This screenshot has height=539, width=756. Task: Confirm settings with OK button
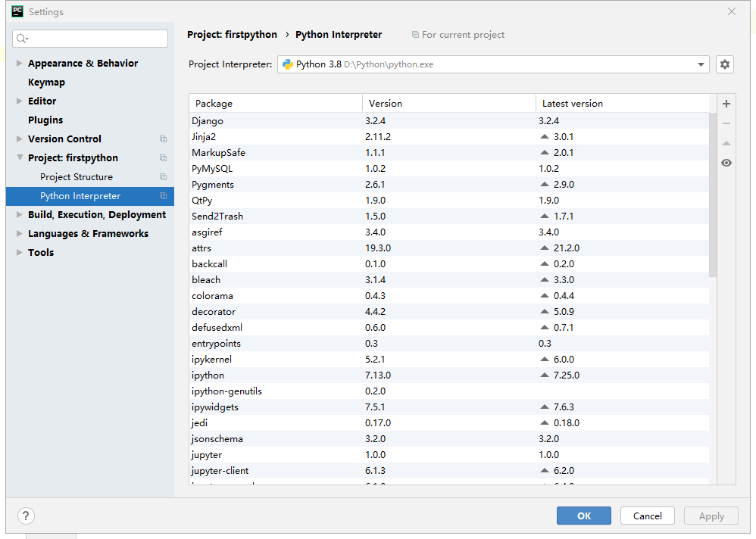click(584, 516)
